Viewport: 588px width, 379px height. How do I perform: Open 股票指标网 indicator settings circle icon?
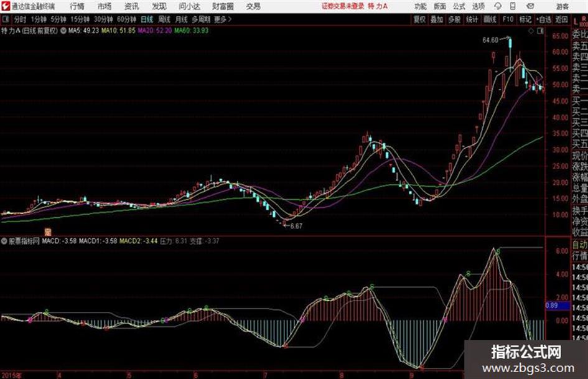pos(4,241)
